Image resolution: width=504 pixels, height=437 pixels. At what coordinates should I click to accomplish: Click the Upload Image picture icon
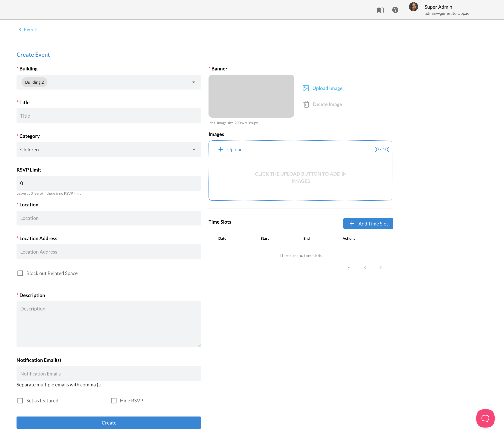point(306,88)
